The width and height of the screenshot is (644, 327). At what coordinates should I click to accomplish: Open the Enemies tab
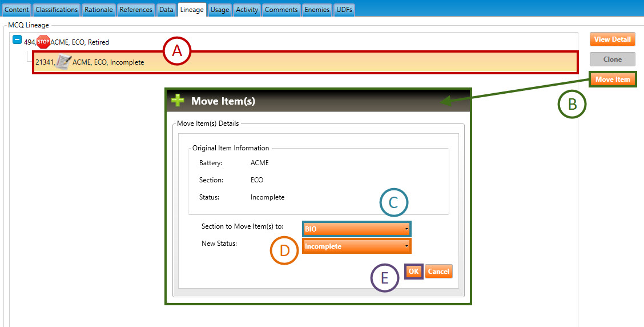317,10
